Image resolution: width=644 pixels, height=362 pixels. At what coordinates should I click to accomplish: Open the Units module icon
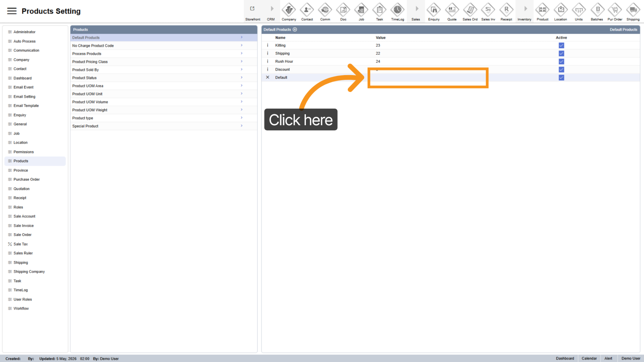(578, 10)
